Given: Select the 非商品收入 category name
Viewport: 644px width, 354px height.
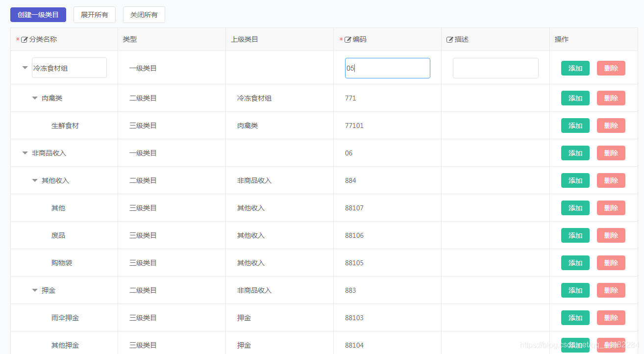Looking at the screenshot, I should point(49,153).
